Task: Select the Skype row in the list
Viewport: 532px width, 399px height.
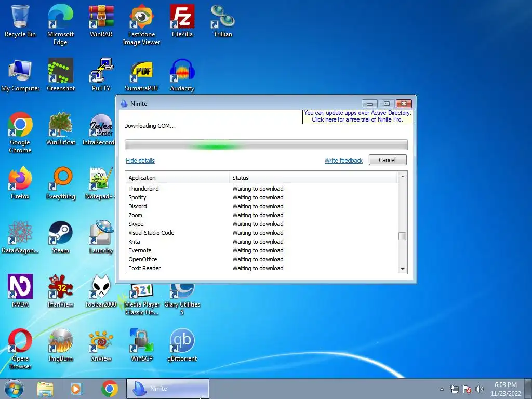Action: tap(262, 223)
